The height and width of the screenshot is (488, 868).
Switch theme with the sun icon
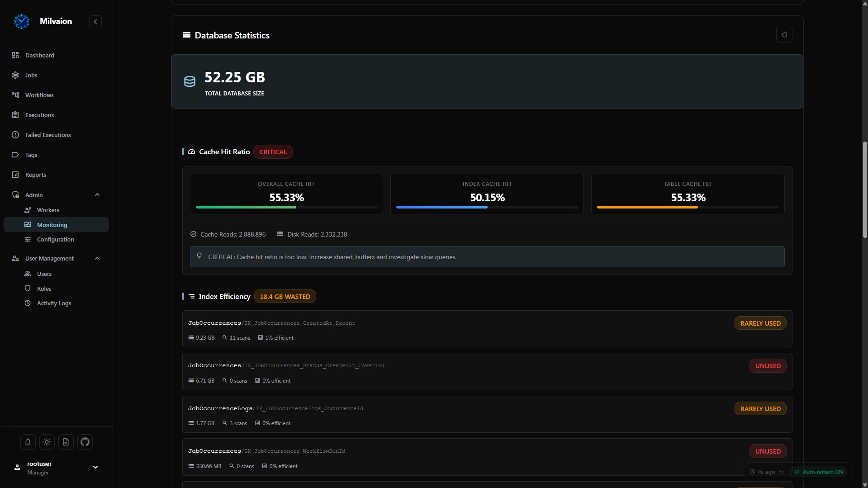point(47,442)
